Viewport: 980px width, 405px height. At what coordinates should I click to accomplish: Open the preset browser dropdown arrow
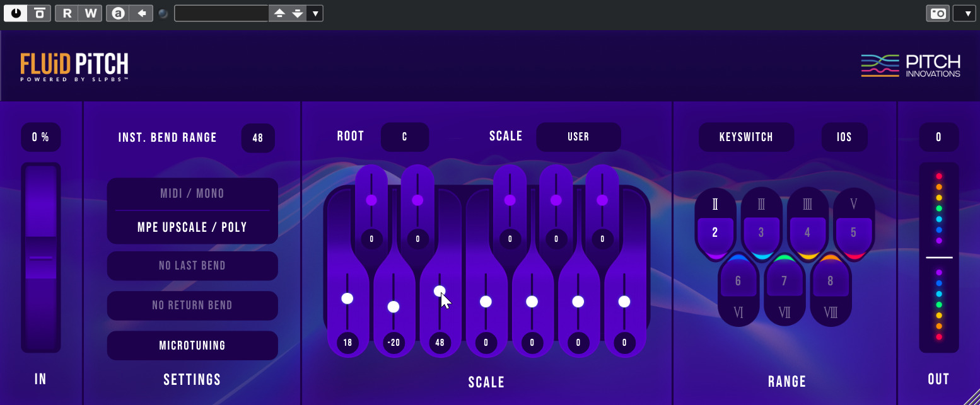pos(315,13)
